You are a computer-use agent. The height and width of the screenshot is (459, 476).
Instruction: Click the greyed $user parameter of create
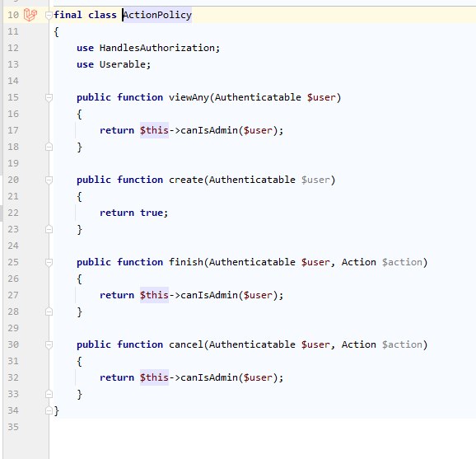pos(315,180)
